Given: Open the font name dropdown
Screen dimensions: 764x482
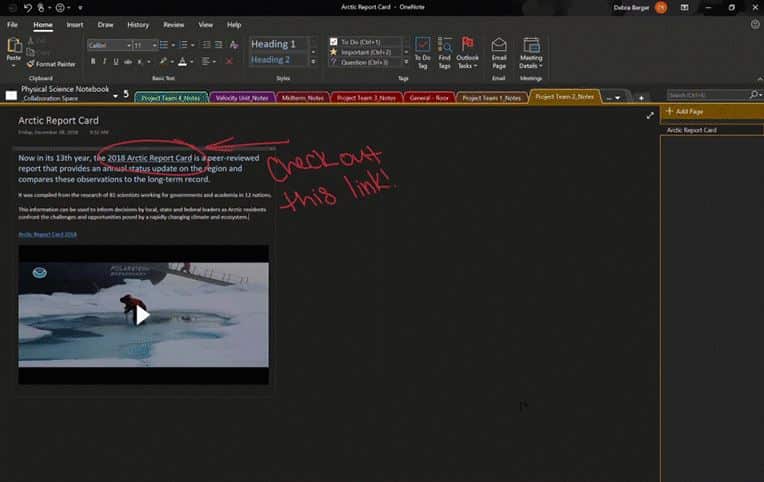Looking at the screenshot, I should click(x=129, y=45).
